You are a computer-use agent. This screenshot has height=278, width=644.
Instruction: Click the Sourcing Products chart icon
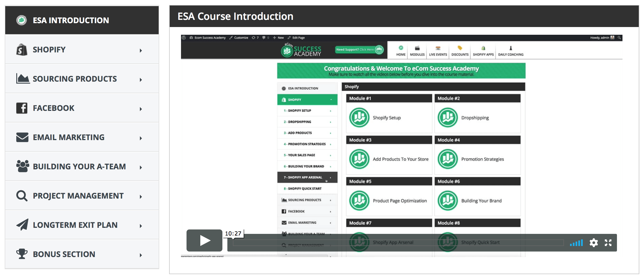pyautogui.click(x=23, y=79)
